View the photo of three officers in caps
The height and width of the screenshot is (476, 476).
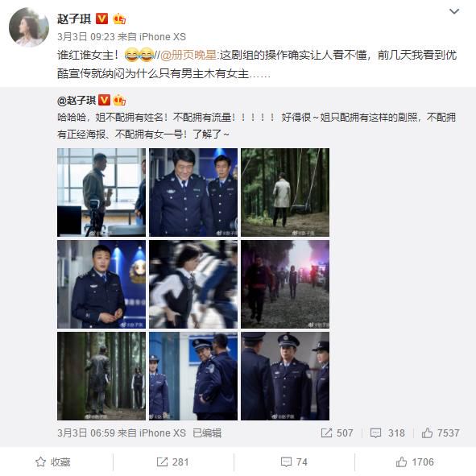coord(285,376)
